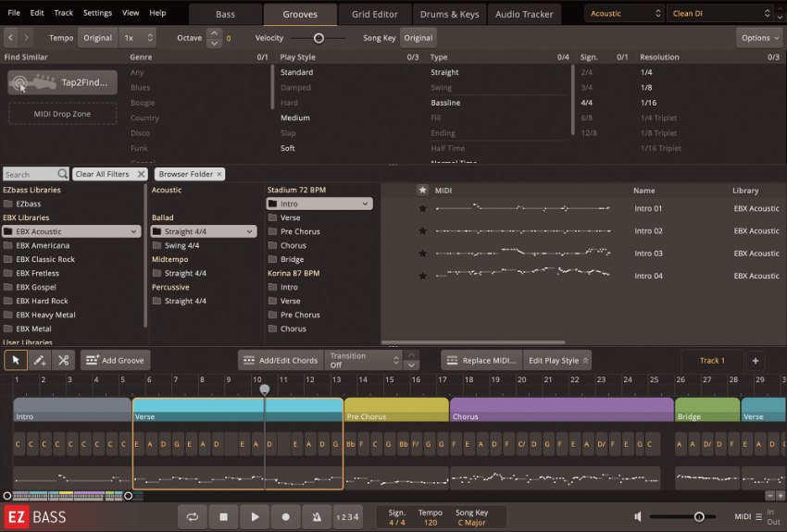
Task: Open the Audio Tracker tab
Action: coord(524,14)
